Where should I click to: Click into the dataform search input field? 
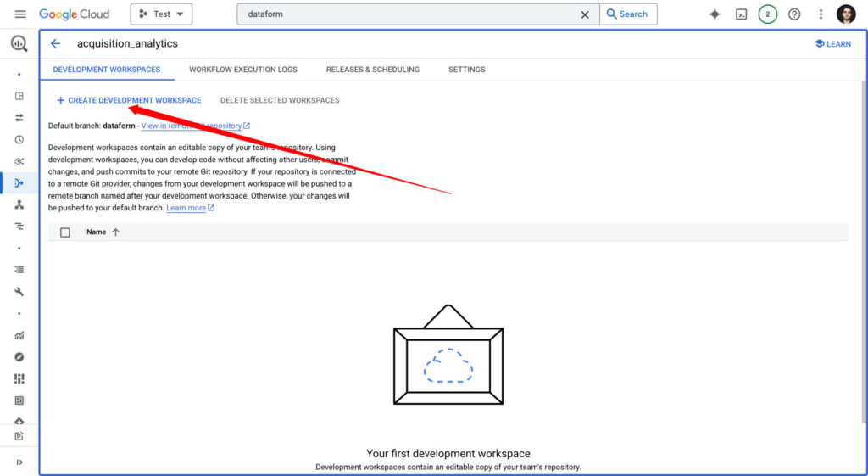407,14
